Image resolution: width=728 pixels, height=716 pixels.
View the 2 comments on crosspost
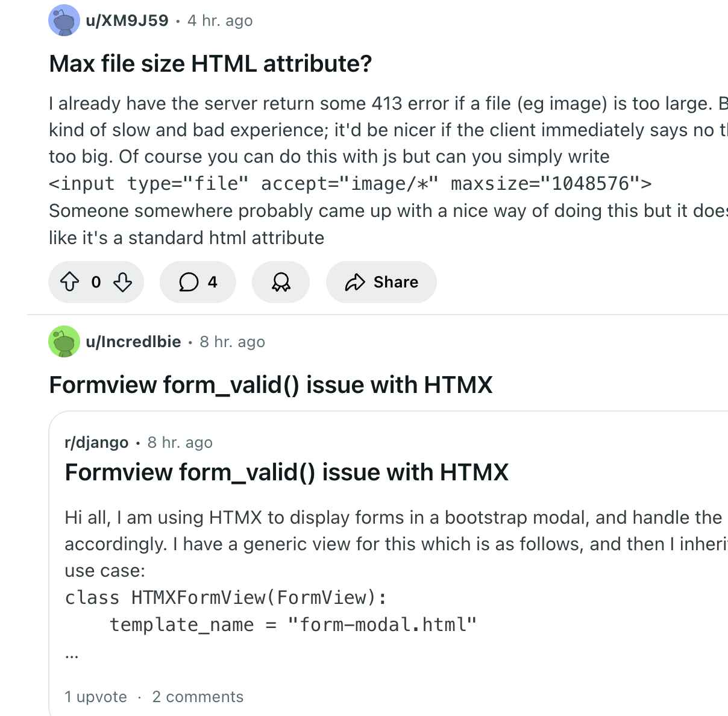(198, 697)
